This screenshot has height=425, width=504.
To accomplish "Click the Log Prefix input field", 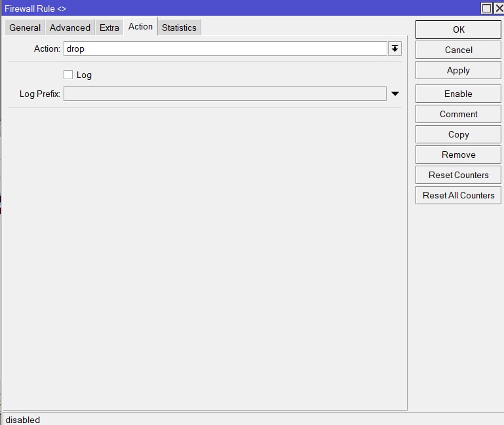I will pos(225,94).
